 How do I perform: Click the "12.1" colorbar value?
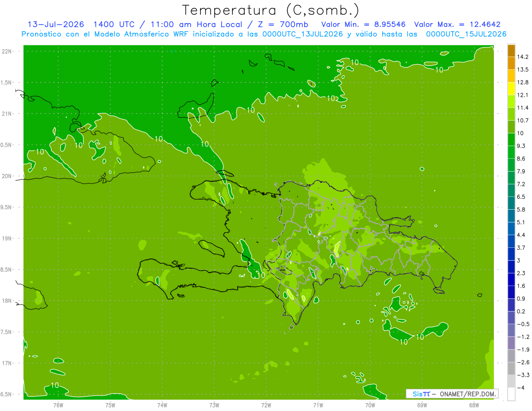click(523, 95)
